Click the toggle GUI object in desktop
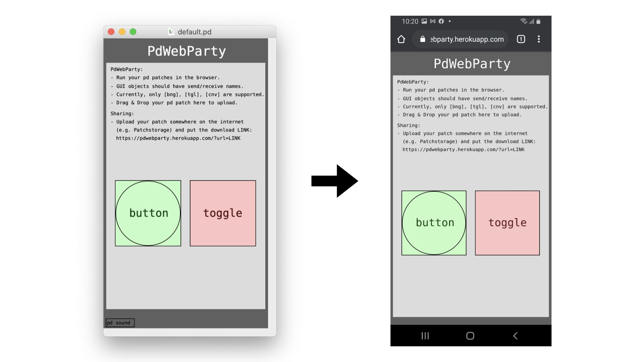 (222, 213)
